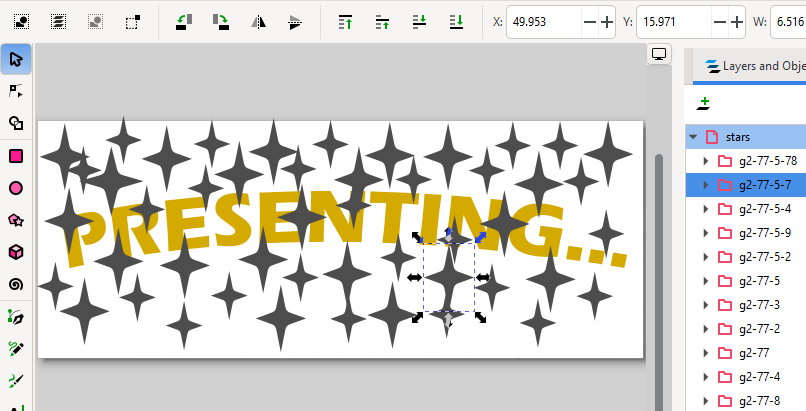Viewport: 806px width, 411px height.
Task: Select the g2-77-3 label
Action: (x=759, y=305)
